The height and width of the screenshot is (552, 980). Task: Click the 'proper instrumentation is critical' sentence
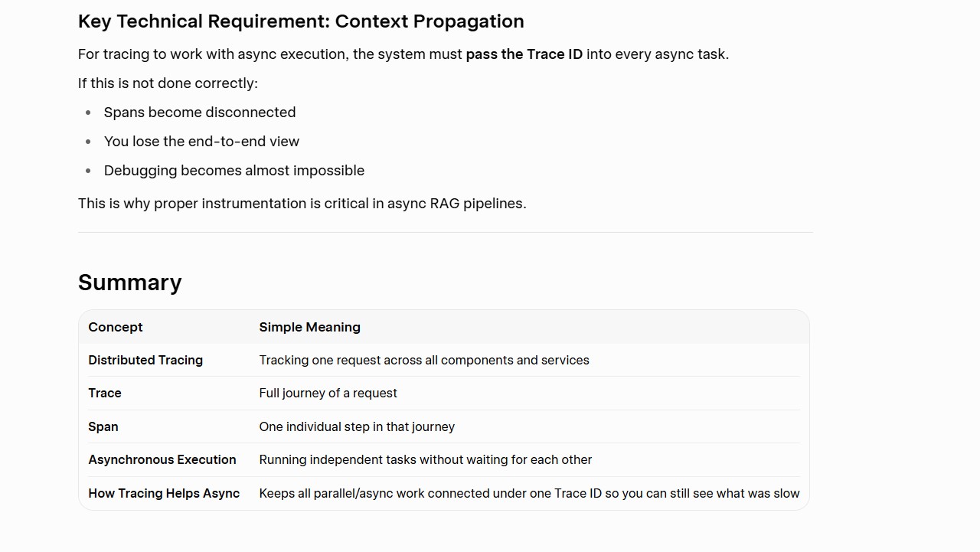302,204
